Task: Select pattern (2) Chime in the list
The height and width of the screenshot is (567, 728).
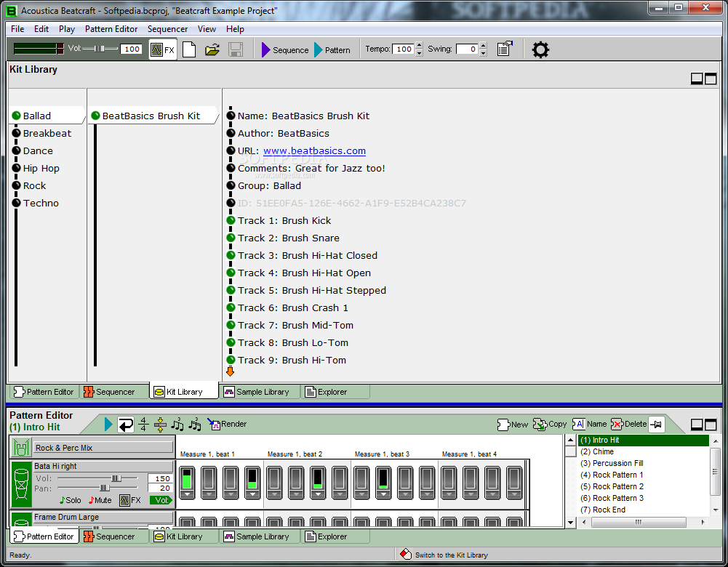Action: point(644,452)
